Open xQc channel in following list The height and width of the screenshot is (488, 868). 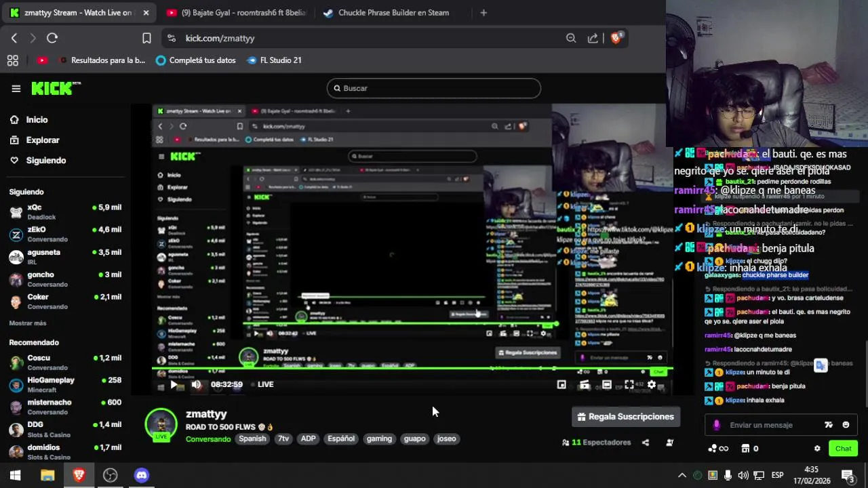(65, 211)
